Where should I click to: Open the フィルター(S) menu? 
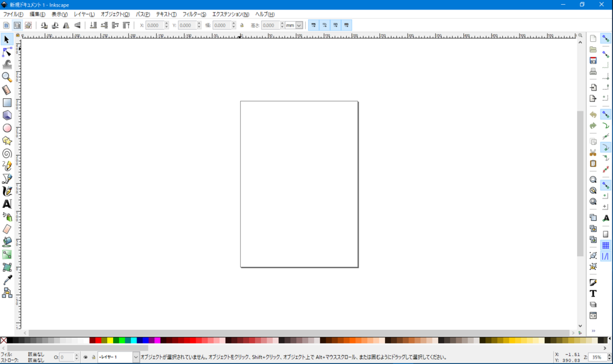(x=195, y=14)
